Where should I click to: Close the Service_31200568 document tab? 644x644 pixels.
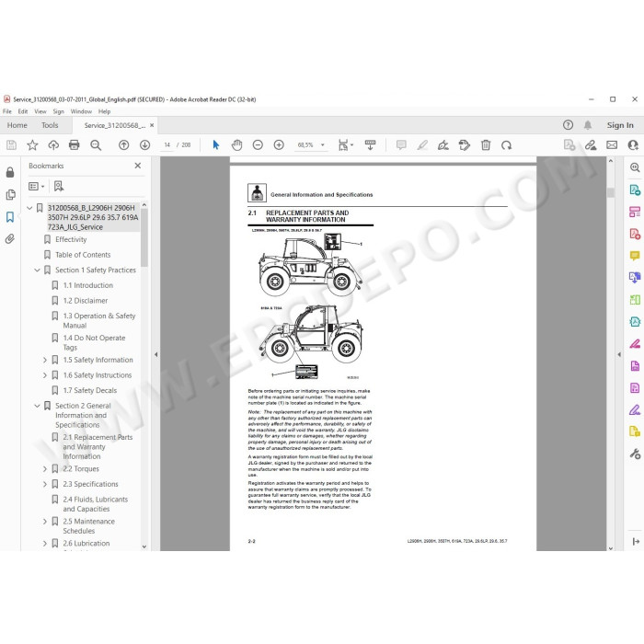tap(152, 125)
